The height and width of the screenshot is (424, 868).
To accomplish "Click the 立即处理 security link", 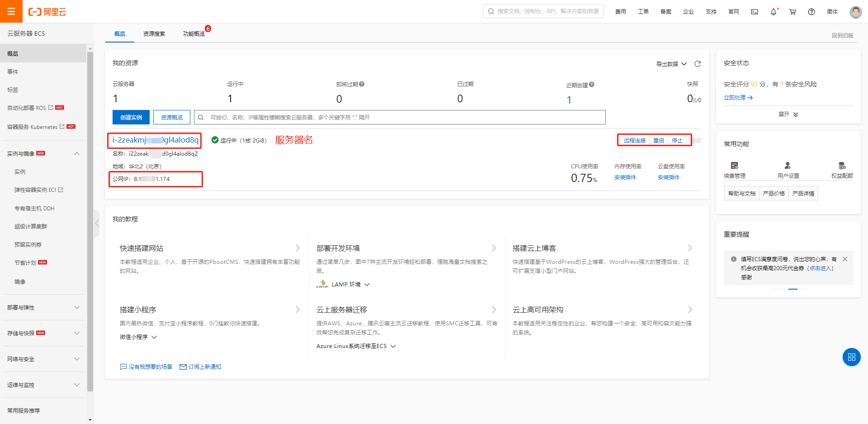I will pyautogui.click(x=738, y=98).
